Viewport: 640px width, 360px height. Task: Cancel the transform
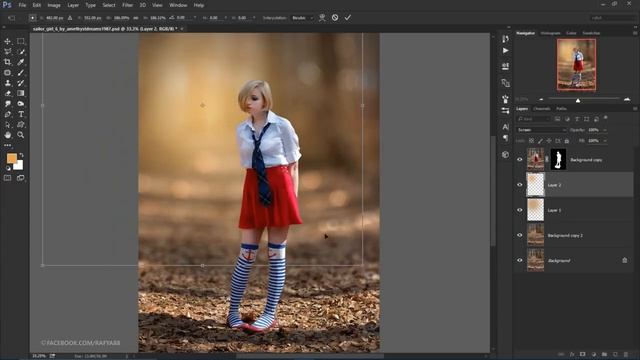click(x=335, y=18)
